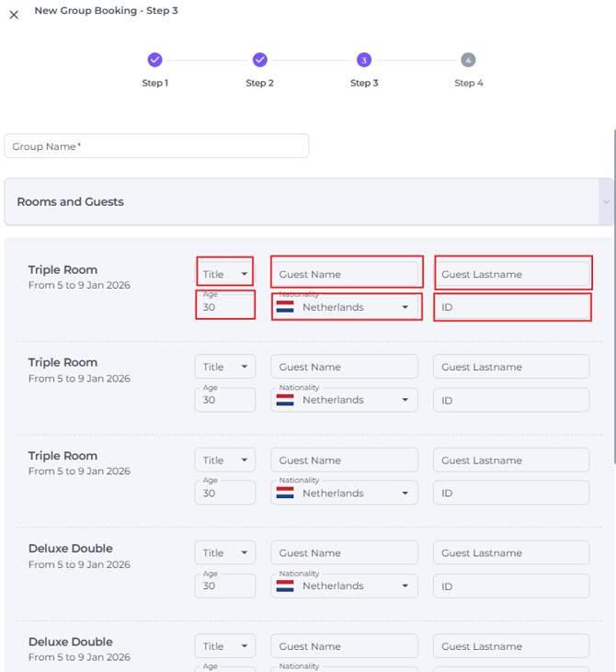This screenshot has height=672, width=616.
Task: Click the Group Name input field
Action: (156, 146)
